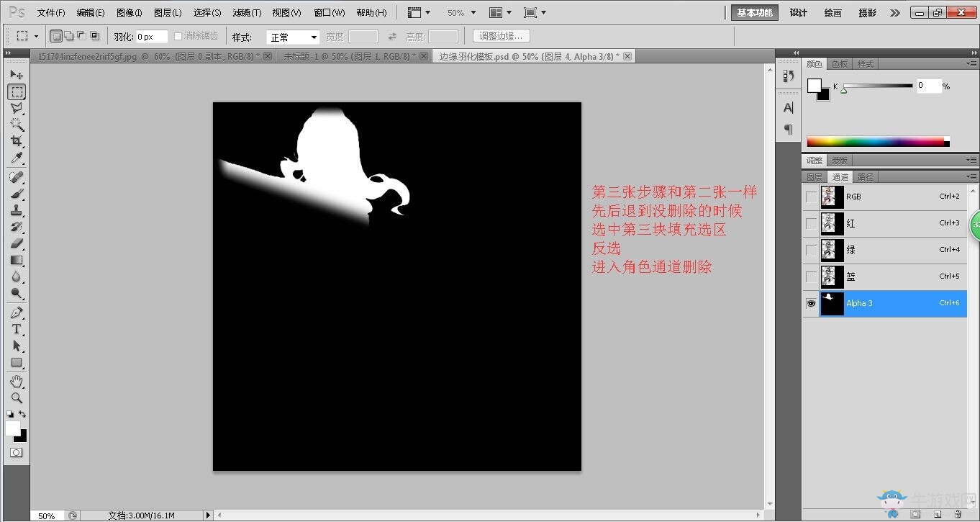Show the 红 channel visibility

click(812, 223)
